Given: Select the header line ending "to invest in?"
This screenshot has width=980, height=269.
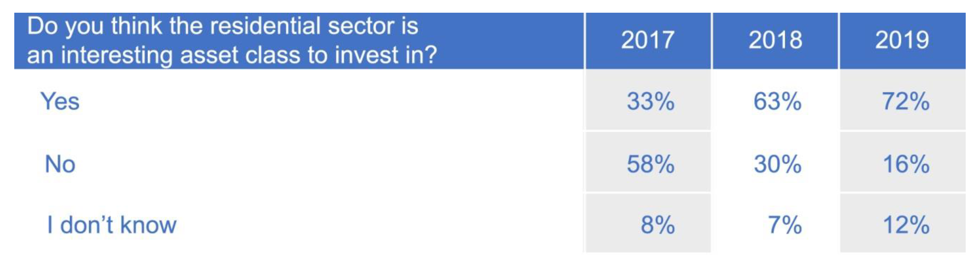Looking at the screenshot, I should click(232, 55).
